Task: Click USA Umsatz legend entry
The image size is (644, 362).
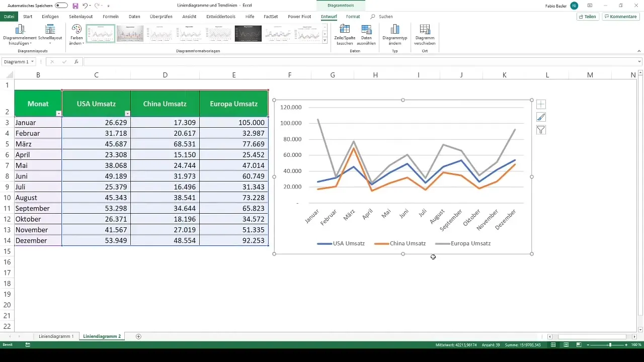Action: pos(341,243)
